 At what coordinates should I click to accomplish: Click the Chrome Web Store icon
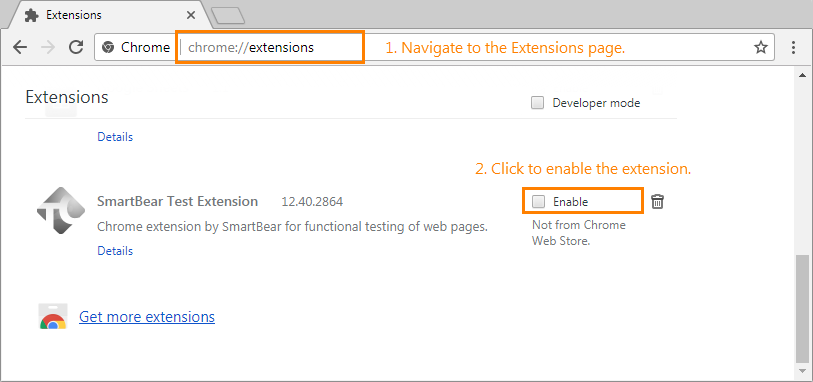pos(53,317)
